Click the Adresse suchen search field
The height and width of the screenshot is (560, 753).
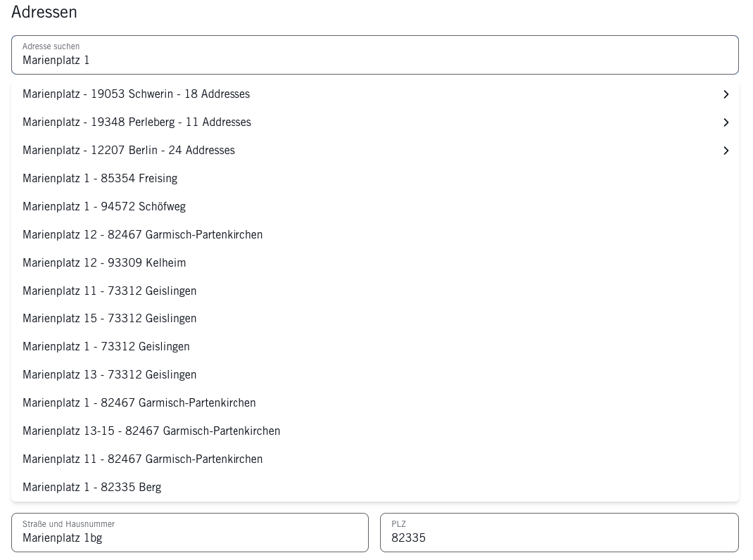click(374, 60)
